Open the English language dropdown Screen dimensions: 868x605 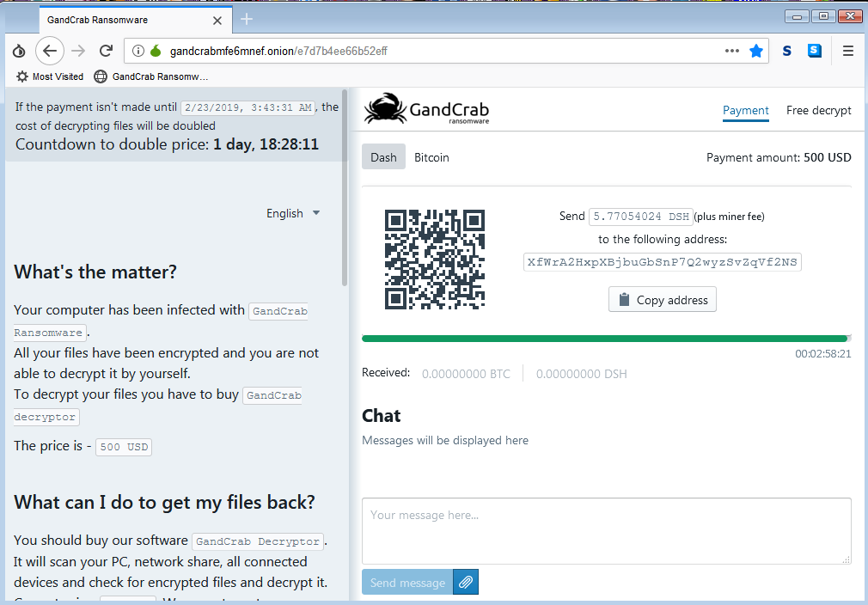click(293, 213)
